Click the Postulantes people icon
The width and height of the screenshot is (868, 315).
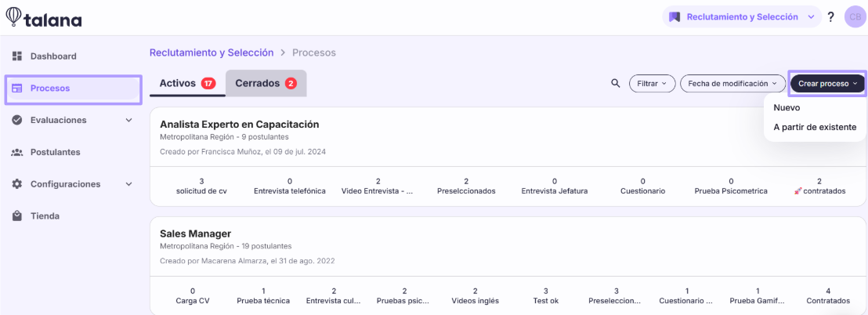(16, 152)
